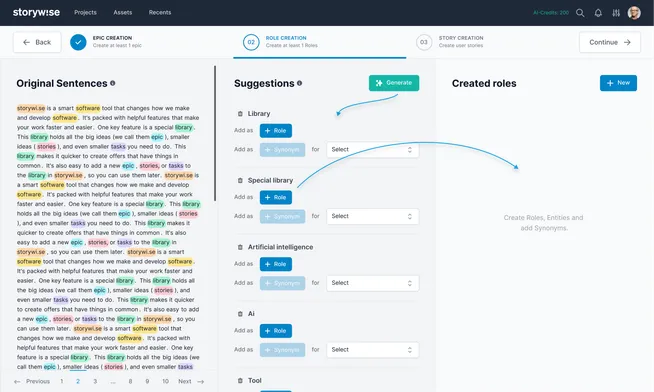Image resolution: width=654 pixels, height=392 pixels.
Task: Open the Assets menu
Action: 123,13
